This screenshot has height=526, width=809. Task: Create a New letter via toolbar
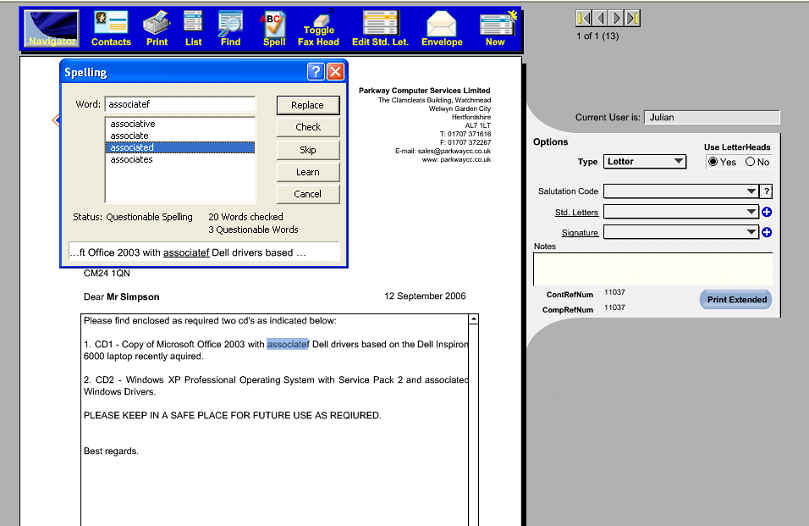[495, 29]
